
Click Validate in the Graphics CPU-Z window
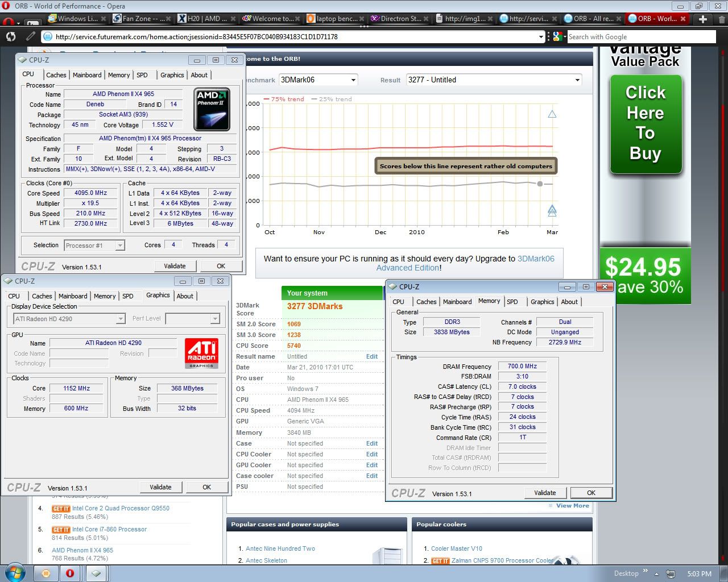click(x=160, y=487)
